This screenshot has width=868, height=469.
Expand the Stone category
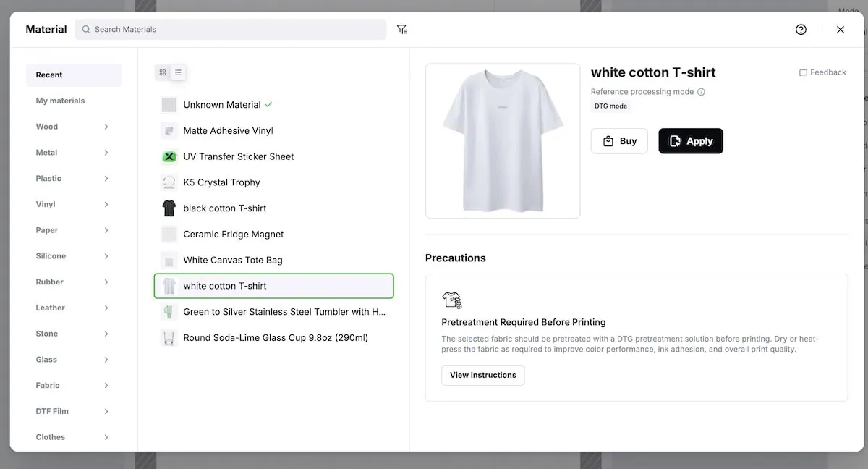point(106,334)
